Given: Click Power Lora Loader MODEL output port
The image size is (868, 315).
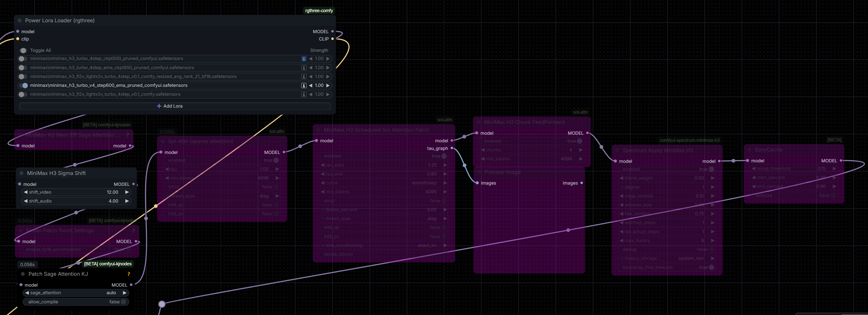Looking at the screenshot, I should coord(333,31).
